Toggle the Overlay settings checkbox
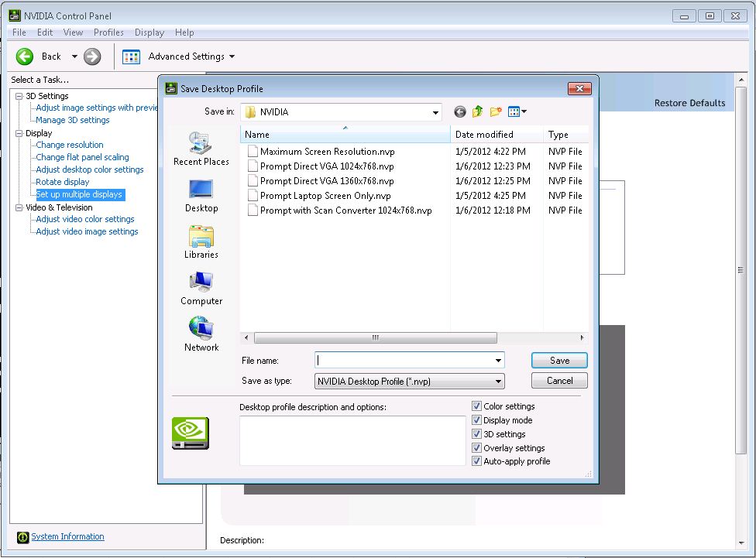 [476, 447]
